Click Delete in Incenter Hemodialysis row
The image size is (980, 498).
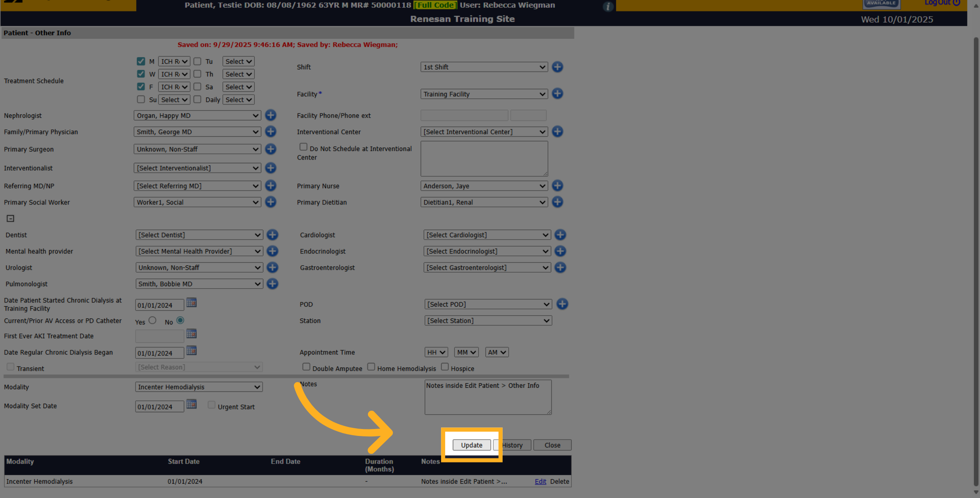[x=559, y=481]
